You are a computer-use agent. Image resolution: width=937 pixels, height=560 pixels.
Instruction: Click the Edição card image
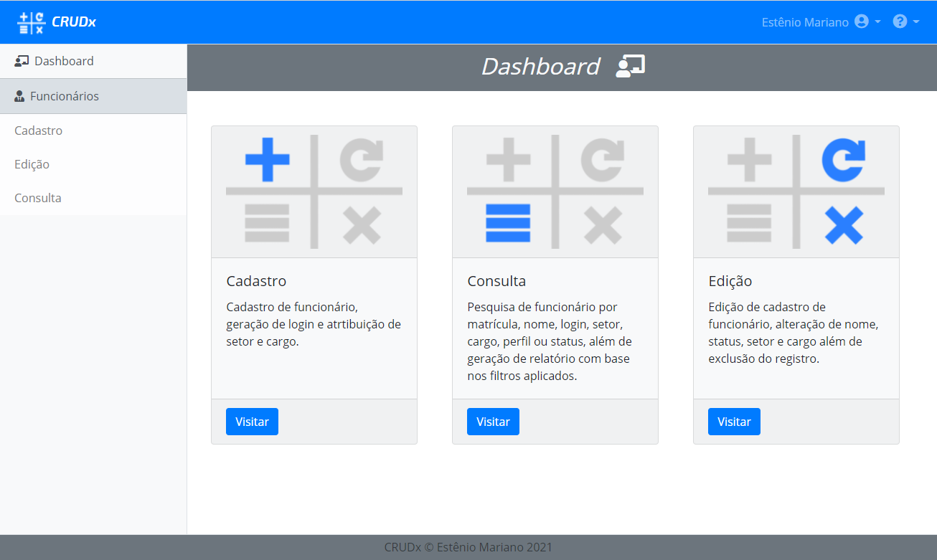(x=796, y=192)
